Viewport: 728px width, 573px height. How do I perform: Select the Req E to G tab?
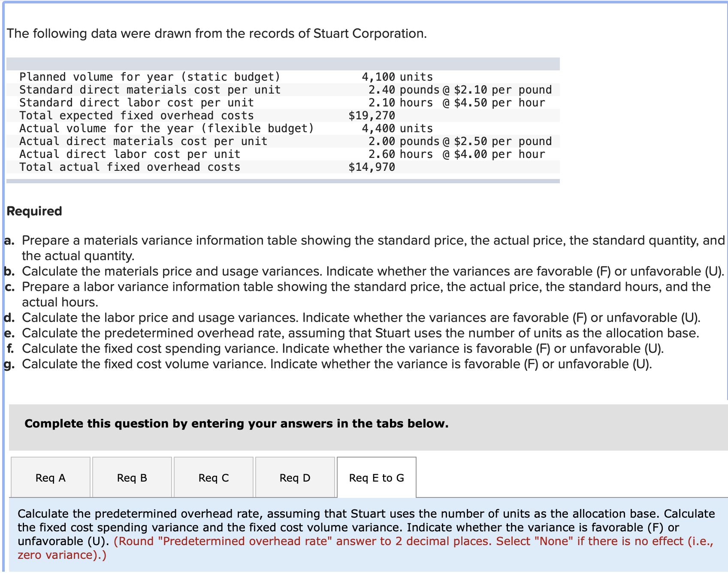376,477
